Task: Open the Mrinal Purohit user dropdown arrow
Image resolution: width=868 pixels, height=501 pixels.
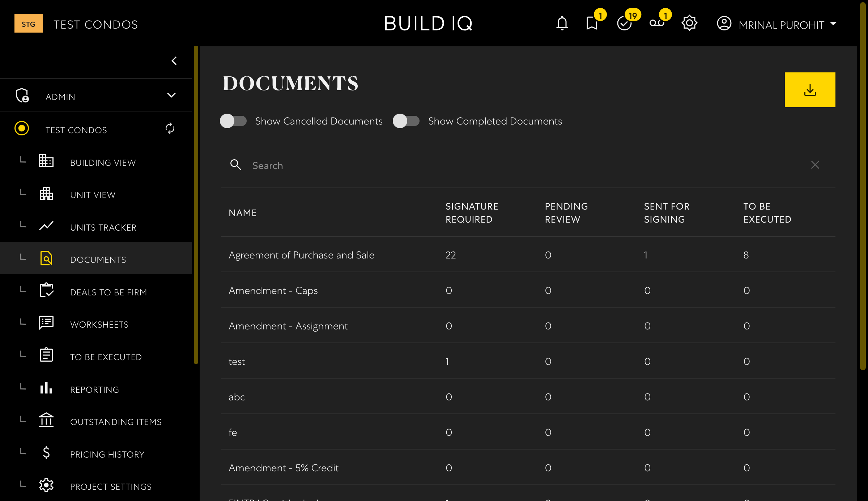Action: (833, 24)
